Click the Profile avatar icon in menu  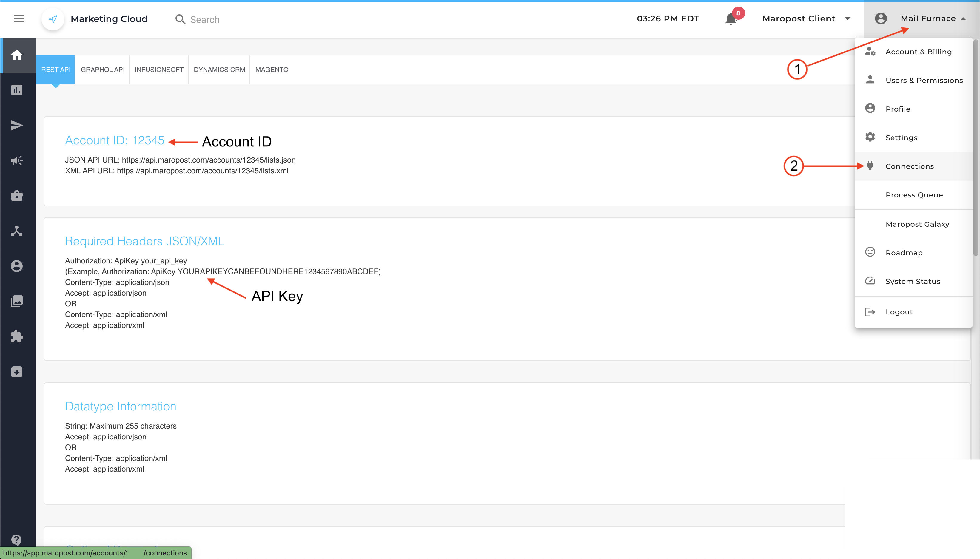click(870, 108)
